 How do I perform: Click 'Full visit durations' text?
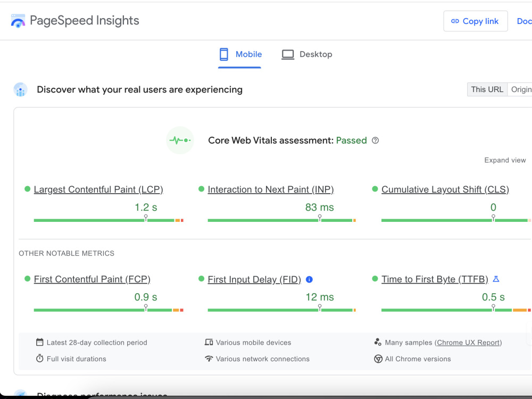(x=76, y=359)
